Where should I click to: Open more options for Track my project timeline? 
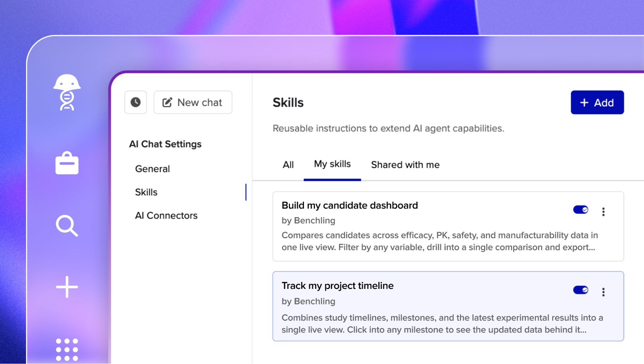tap(603, 292)
